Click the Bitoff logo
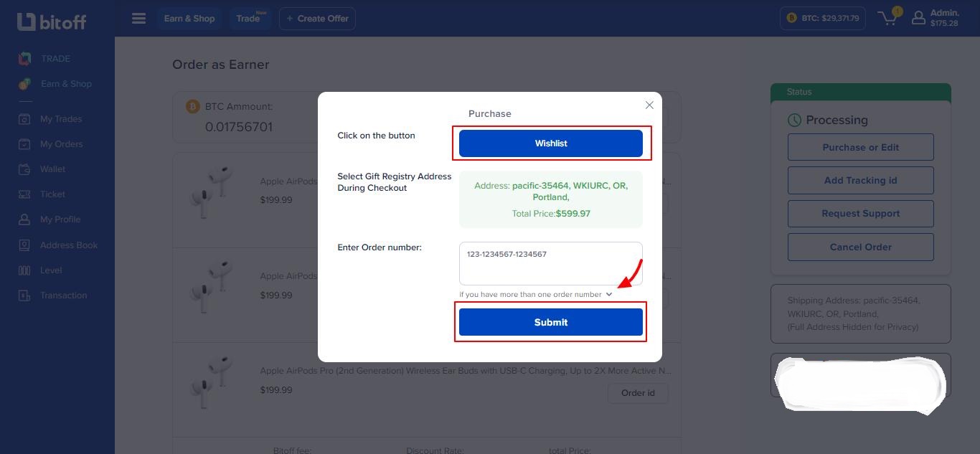The height and width of the screenshot is (454, 980). click(x=52, y=22)
